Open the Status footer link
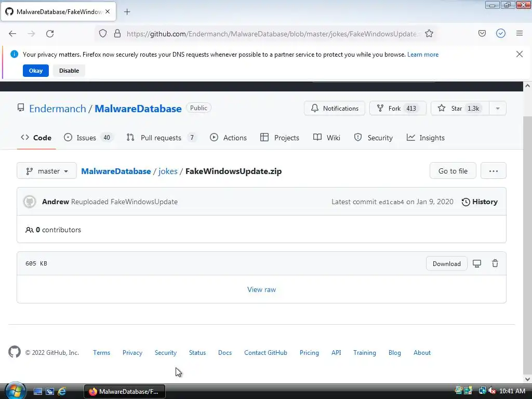 pos(197,353)
